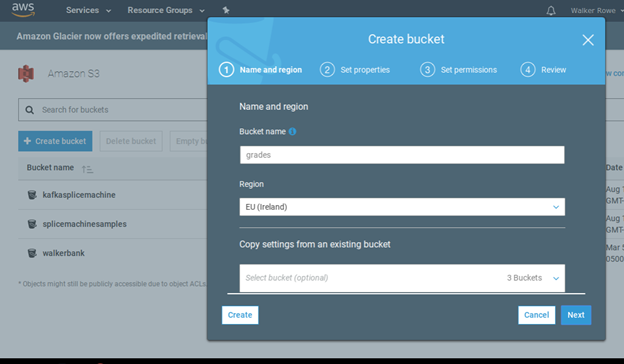Viewport: 624px width, 364px height.
Task: Focus the Search for buckets field
Action: tap(113, 110)
